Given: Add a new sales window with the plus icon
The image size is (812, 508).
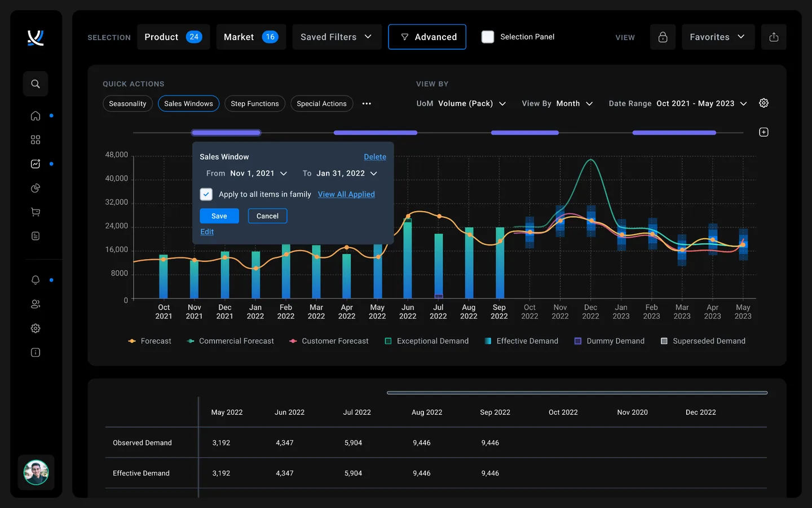Looking at the screenshot, I should coord(764,132).
